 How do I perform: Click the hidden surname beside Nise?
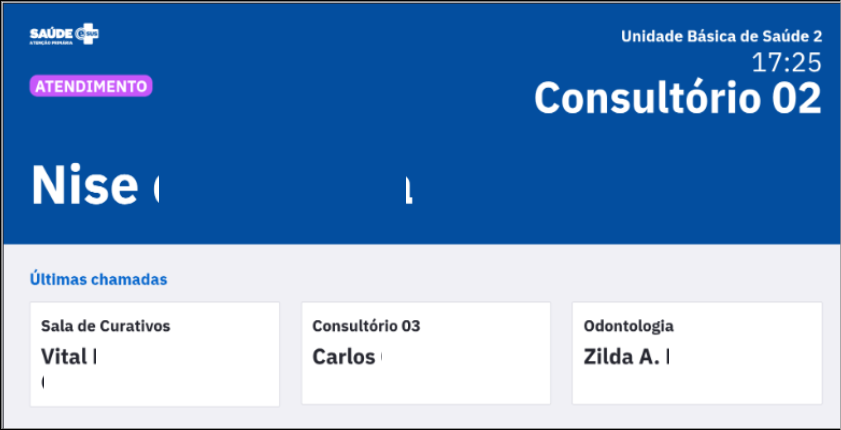(x=284, y=184)
